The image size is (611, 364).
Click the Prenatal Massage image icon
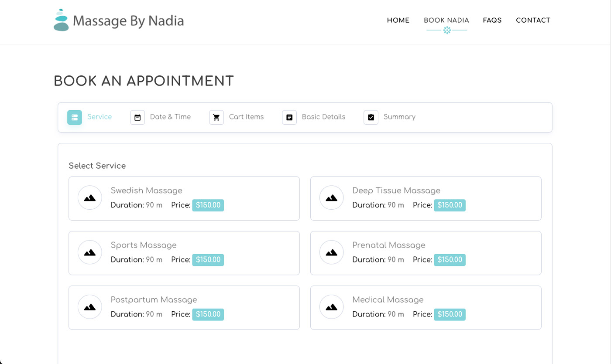pos(331,252)
